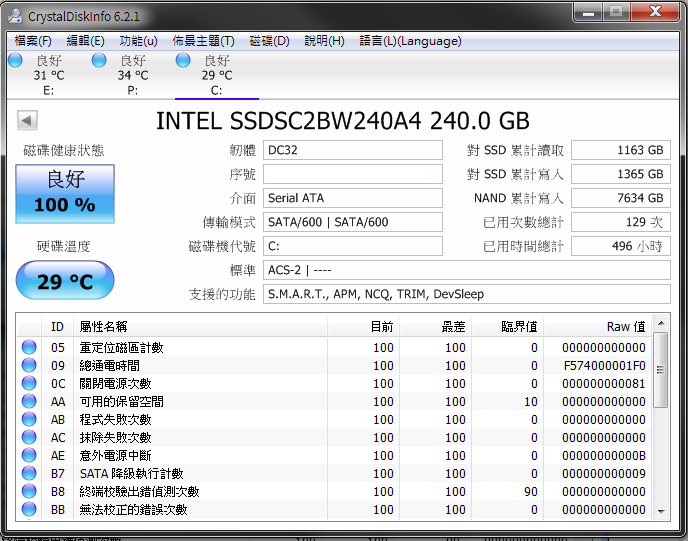The height and width of the screenshot is (541, 689).
Task: Click the power on count 129 次
Action: click(620, 222)
